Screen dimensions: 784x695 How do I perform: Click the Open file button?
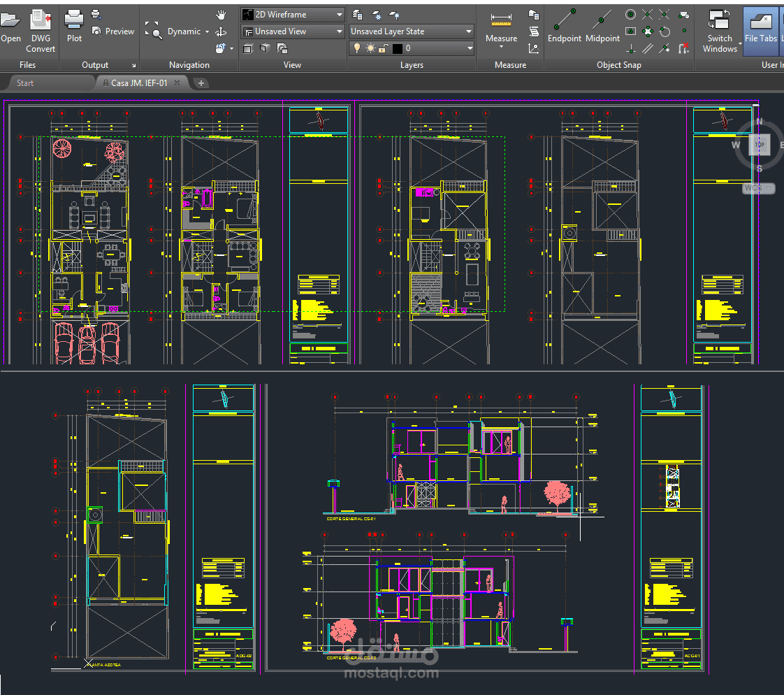click(10, 27)
